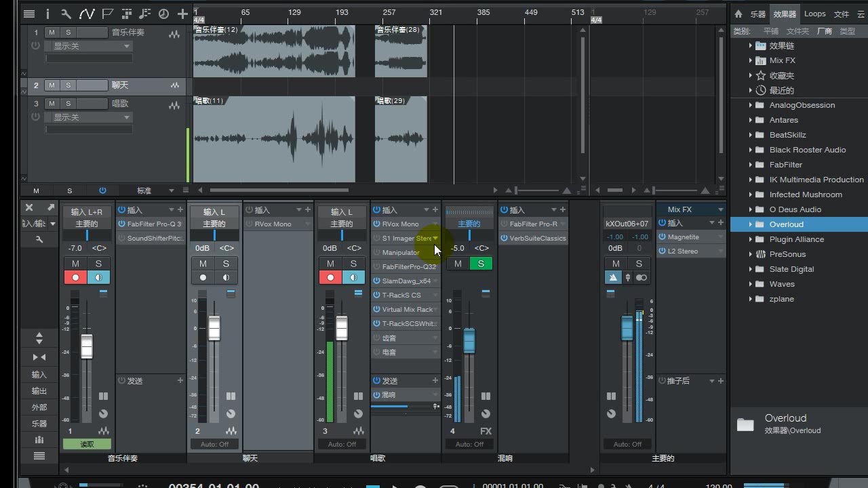Close the mixer console with X icon

[x=29, y=207]
